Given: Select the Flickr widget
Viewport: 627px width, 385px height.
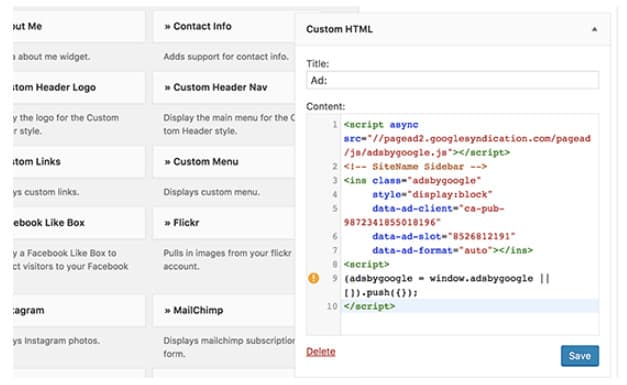Looking at the screenshot, I should coord(224,223).
